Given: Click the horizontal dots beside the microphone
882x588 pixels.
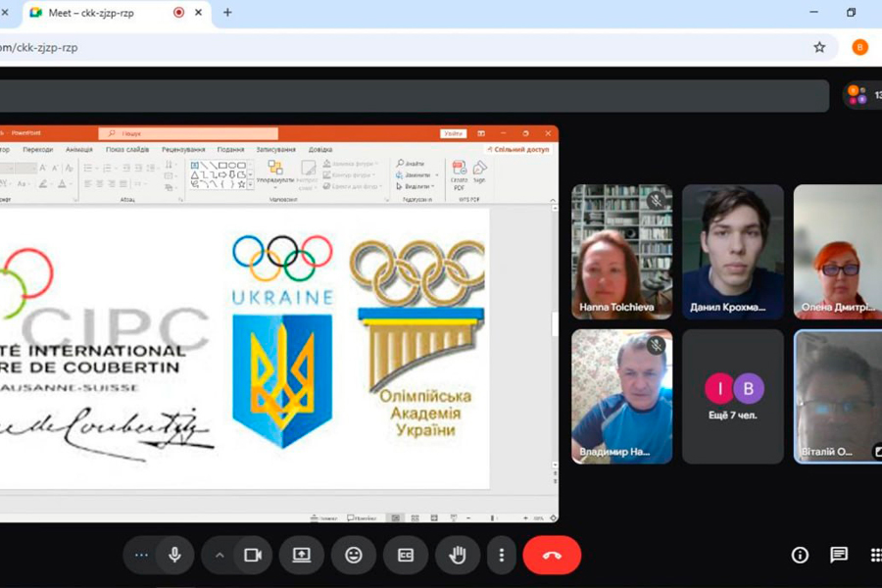Looking at the screenshot, I should pyautogui.click(x=141, y=556).
